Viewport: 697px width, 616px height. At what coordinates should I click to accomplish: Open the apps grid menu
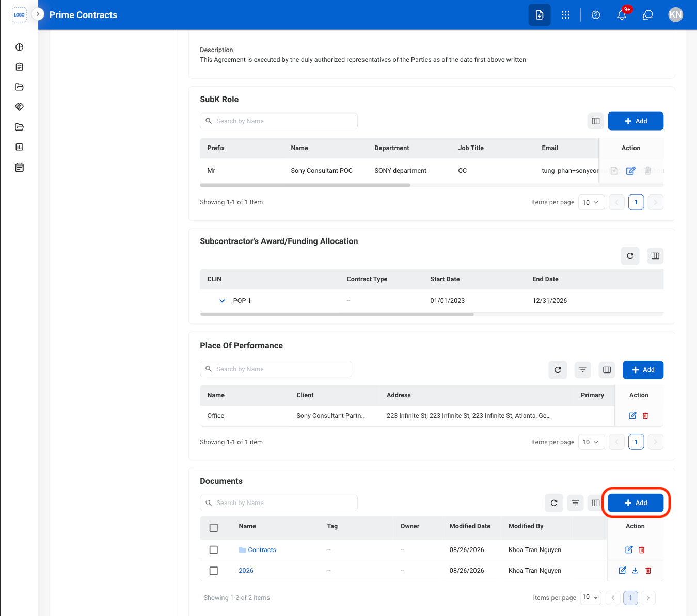point(566,15)
